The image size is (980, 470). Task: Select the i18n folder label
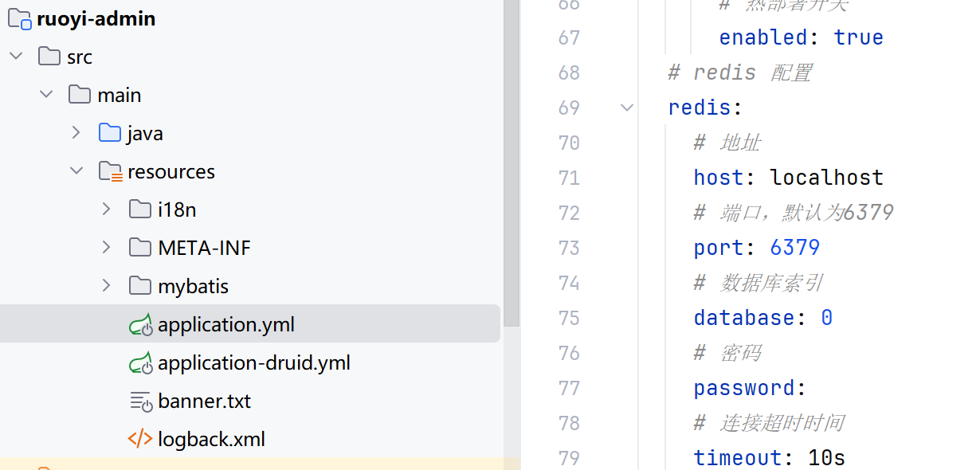(177, 210)
